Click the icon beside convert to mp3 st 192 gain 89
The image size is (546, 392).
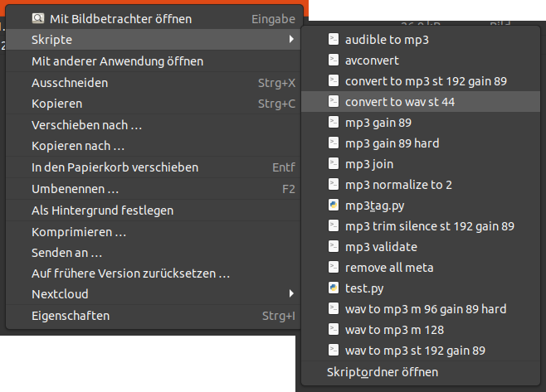point(334,80)
